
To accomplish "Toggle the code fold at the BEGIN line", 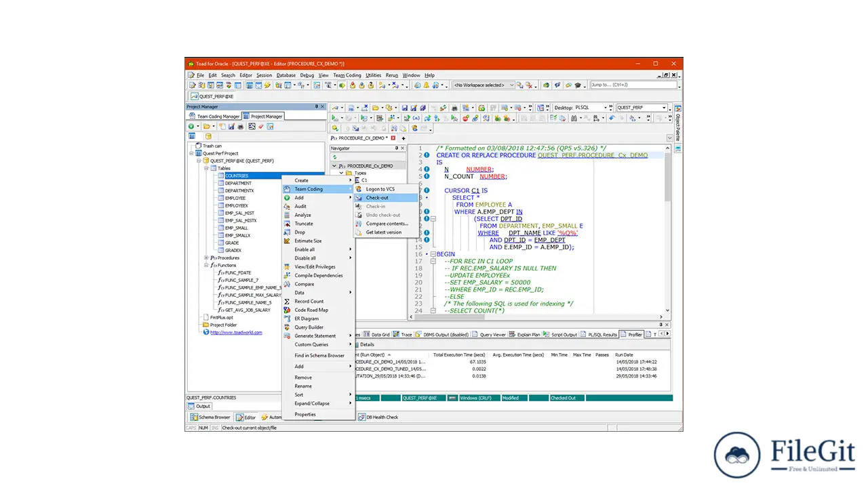I will pyautogui.click(x=432, y=254).
